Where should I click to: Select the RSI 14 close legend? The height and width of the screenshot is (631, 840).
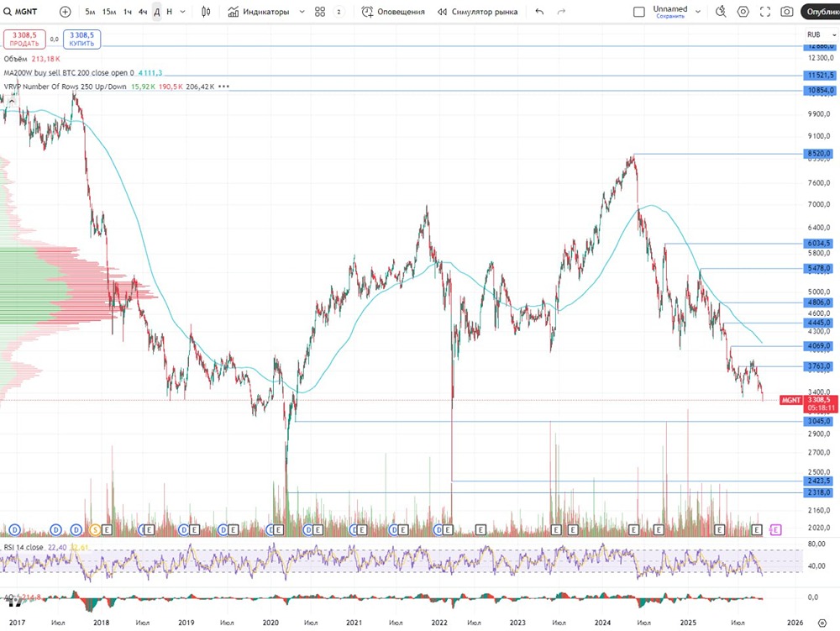click(x=24, y=547)
